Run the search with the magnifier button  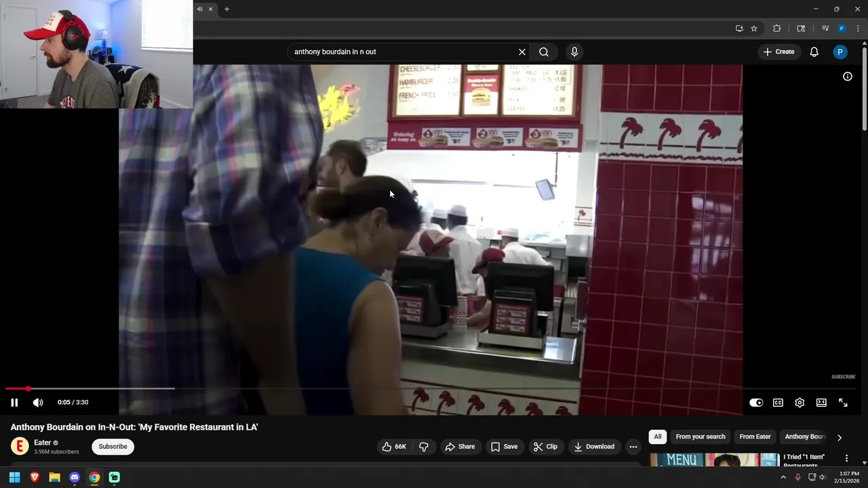[544, 52]
